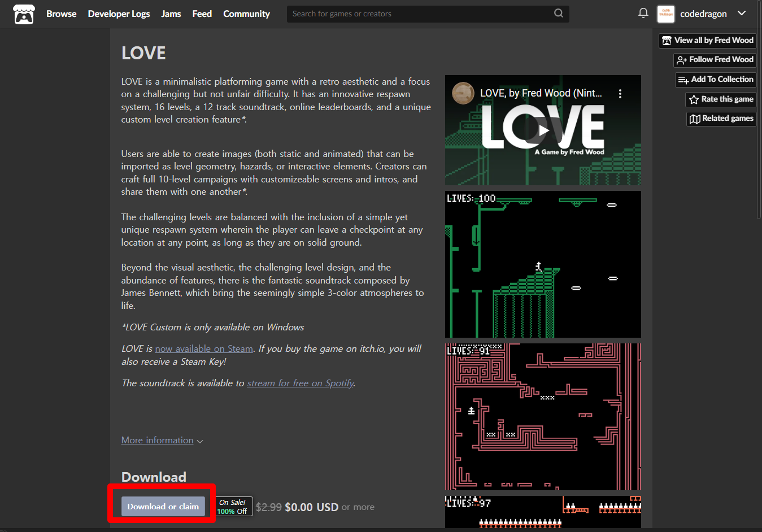762x532 pixels.
Task: Open the Community page
Action: pyautogui.click(x=246, y=14)
